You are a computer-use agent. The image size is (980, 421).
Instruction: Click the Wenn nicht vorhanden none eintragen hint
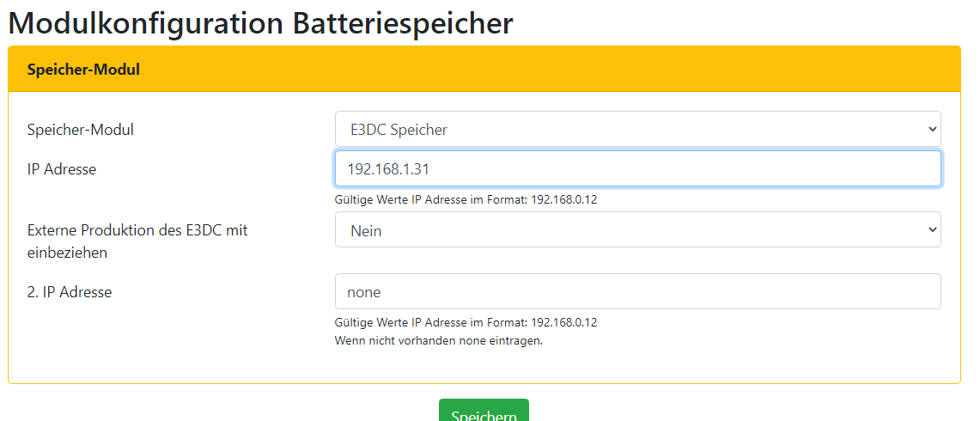(x=439, y=340)
